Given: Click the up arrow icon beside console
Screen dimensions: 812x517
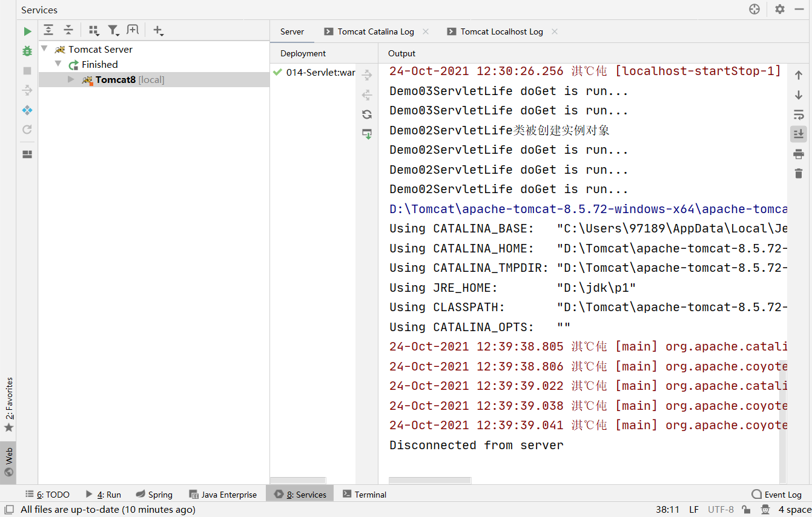Looking at the screenshot, I should click(x=799, y=75).
